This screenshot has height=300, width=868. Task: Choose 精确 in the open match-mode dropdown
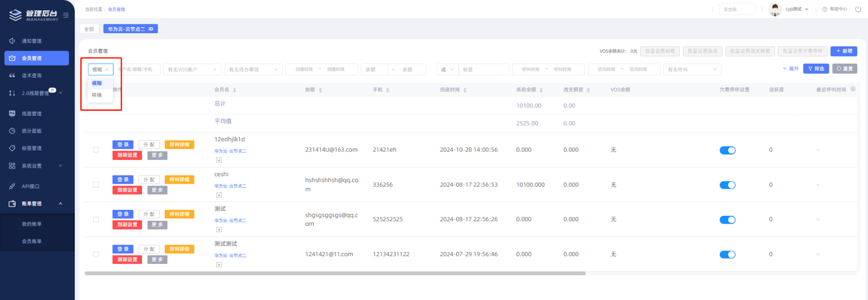pos(97,95)
